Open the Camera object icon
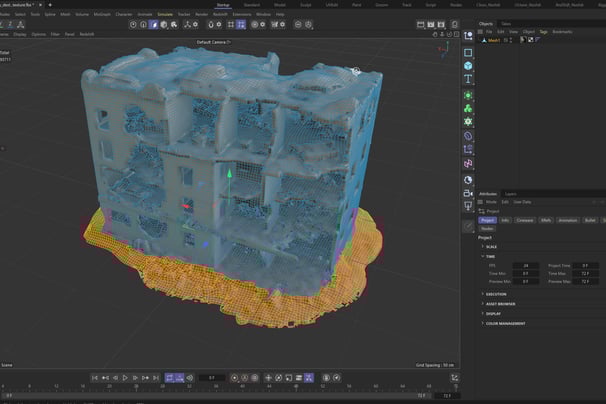Viewport: 606px width, 404px height. pos(468,193)
